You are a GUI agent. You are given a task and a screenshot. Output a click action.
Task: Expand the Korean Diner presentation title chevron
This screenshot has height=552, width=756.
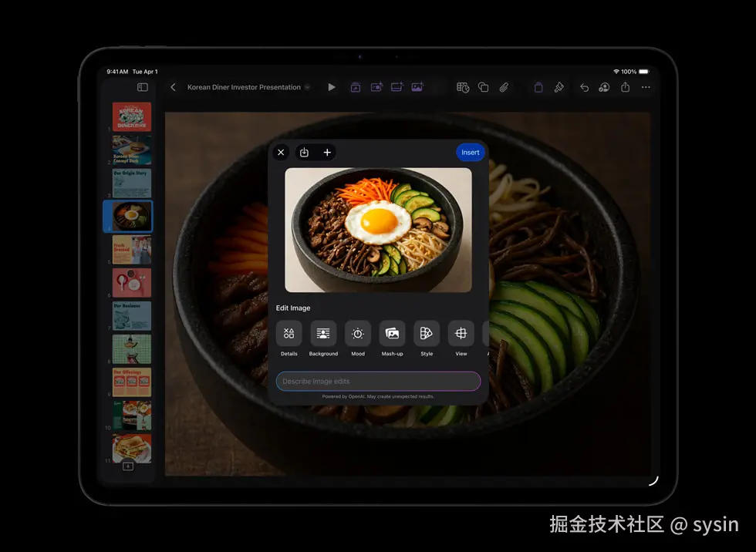pos(308,87)
